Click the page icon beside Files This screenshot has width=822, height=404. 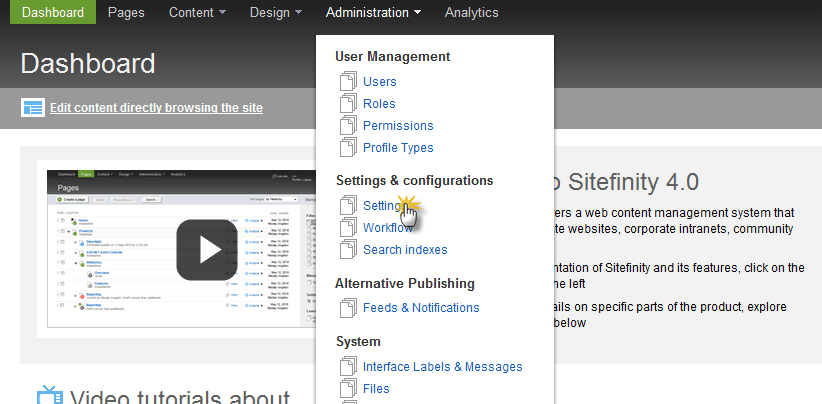(x=348, y=388)
